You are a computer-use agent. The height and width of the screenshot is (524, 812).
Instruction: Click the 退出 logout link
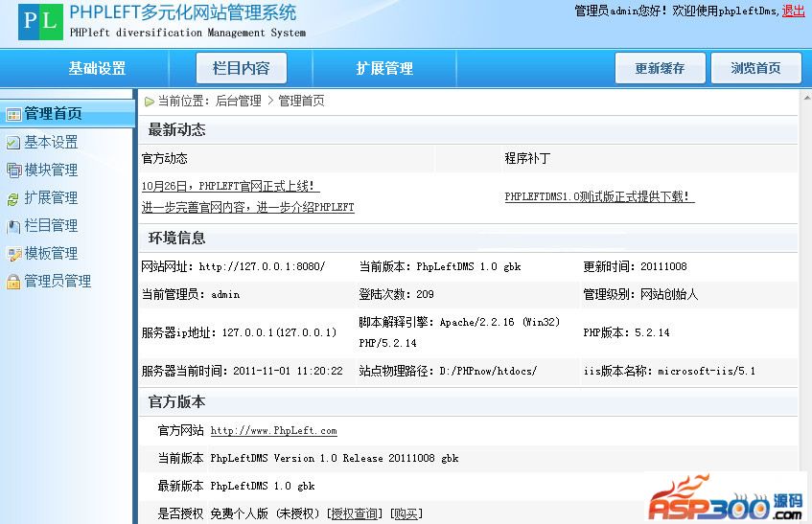click(x=793, y=11)
